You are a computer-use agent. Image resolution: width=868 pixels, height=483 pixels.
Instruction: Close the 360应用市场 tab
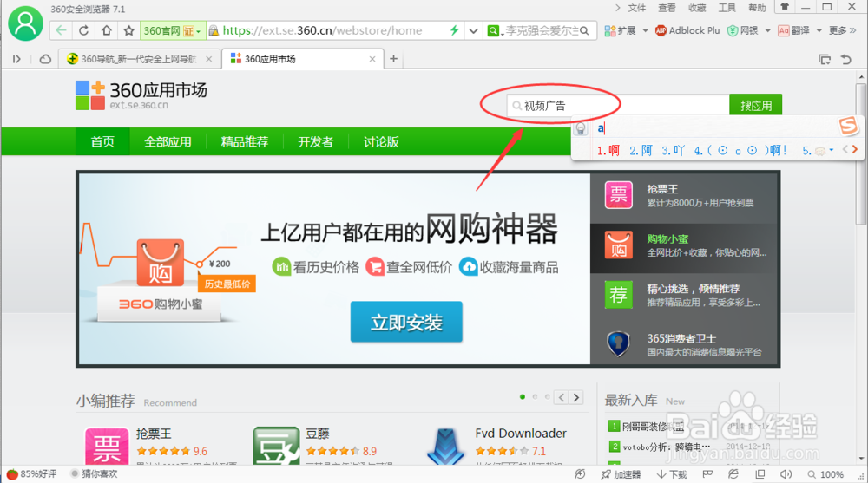(x=372, y=59)
